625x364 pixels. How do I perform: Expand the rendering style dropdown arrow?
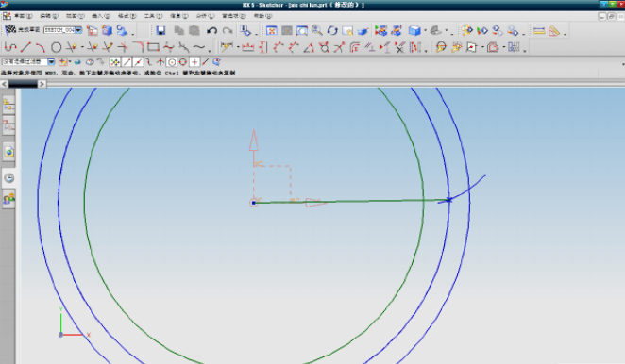point(425,31)
